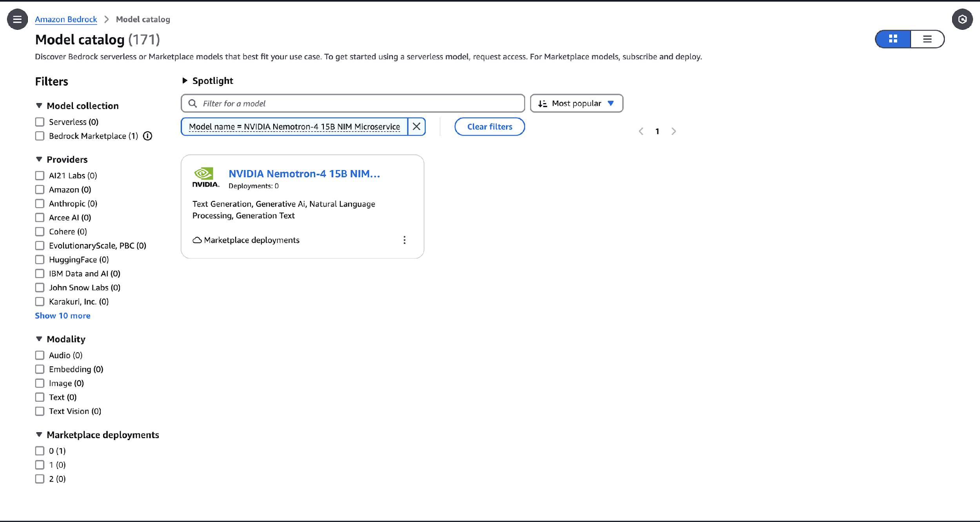The height and width of the screenshot is (522, 980).
Task: Click the NVIDIA logo thumbnail
Action: (205, 178)
